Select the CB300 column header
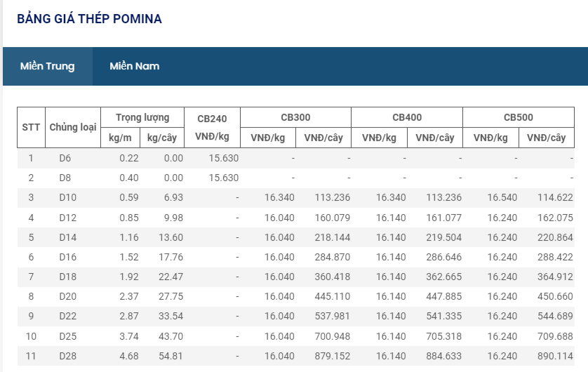 pyautogui.click(x=295, y=117)
